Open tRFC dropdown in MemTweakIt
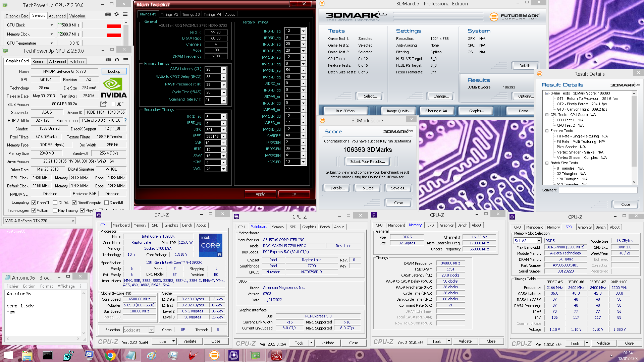 (x=224, y=130)
